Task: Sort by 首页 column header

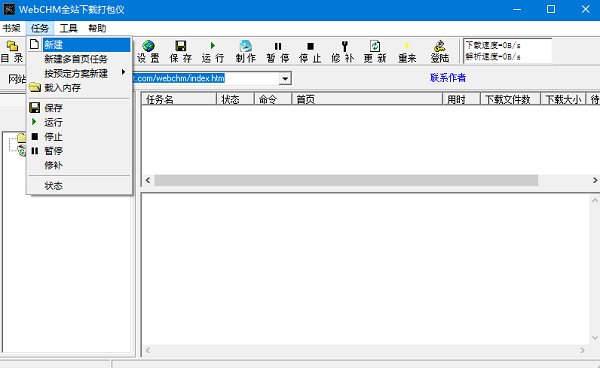Action: pyautogui.click(x=367, y=99)
